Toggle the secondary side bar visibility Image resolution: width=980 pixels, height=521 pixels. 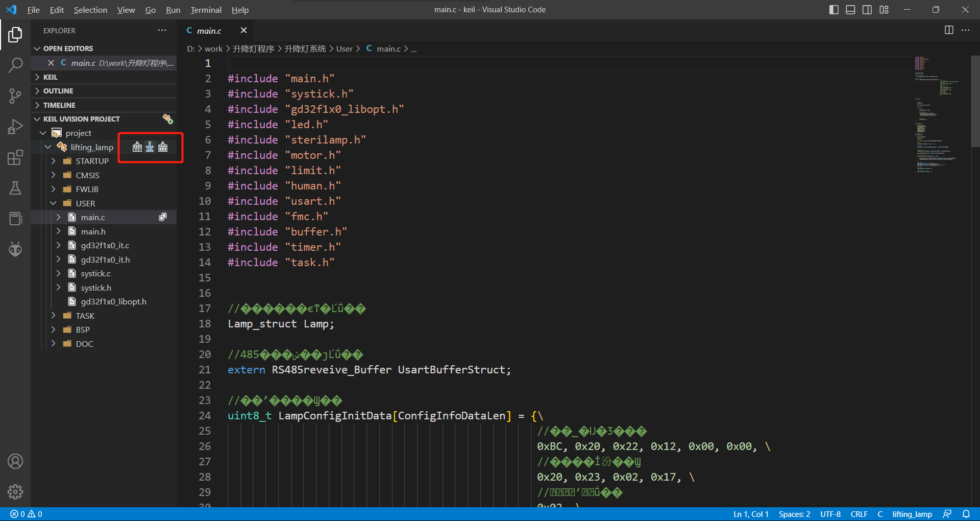click(867, 10)
